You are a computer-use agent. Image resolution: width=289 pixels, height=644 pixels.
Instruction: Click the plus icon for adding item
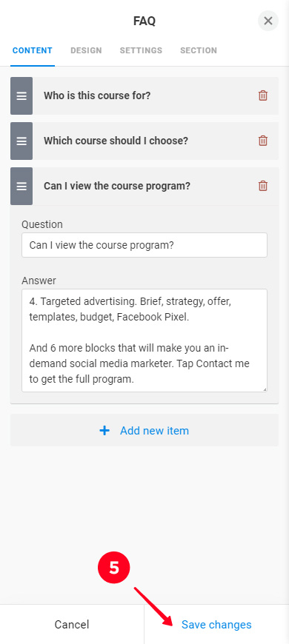104,430
